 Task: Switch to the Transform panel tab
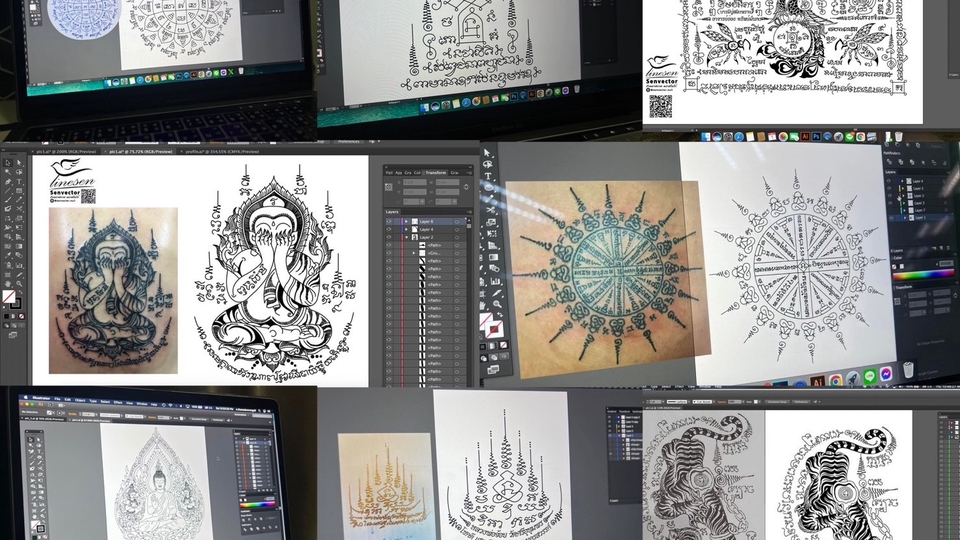pyautogui.click(x=436, y=173)
